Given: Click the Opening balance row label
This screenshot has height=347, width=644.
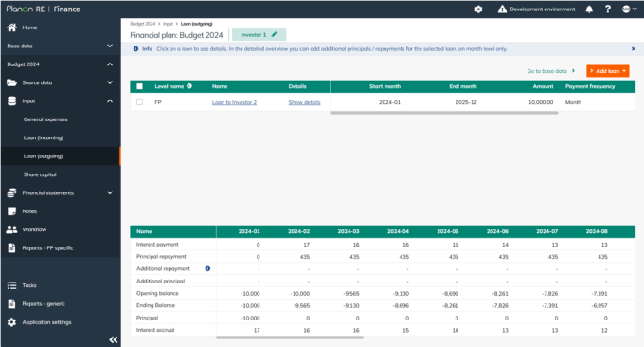Looking at the screenshot, I should [x=157, y=293].
